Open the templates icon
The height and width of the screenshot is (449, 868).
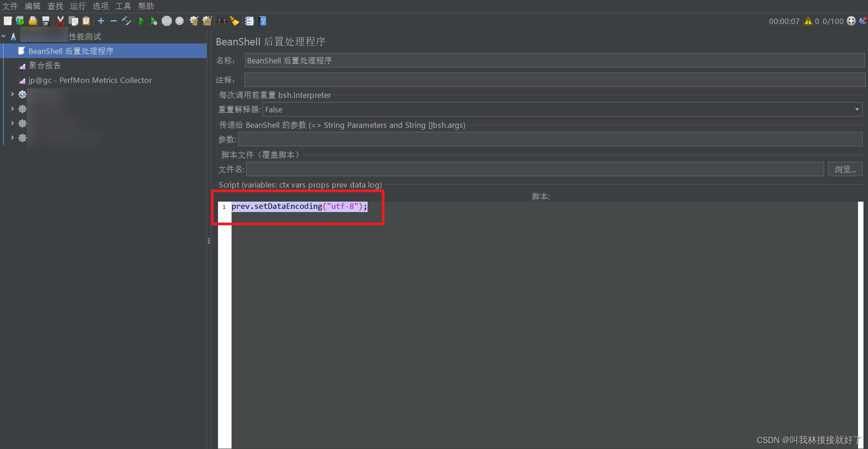pos(20,21)
